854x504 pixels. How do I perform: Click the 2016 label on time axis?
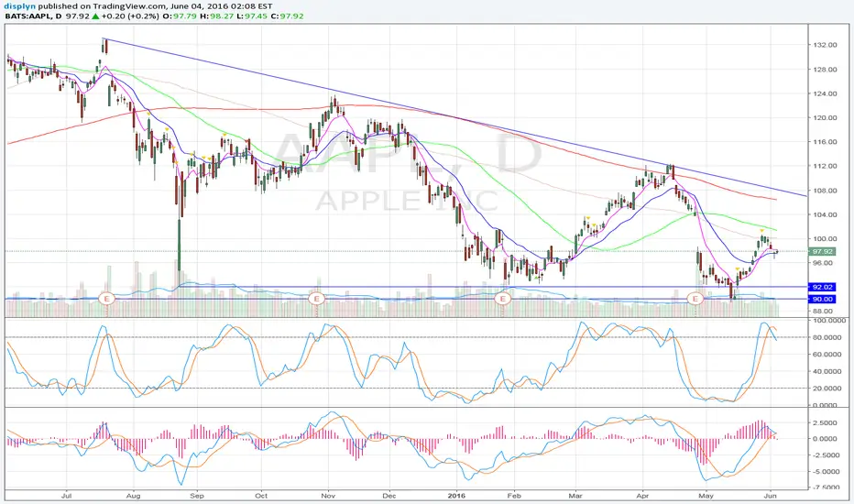pos(456,496)
